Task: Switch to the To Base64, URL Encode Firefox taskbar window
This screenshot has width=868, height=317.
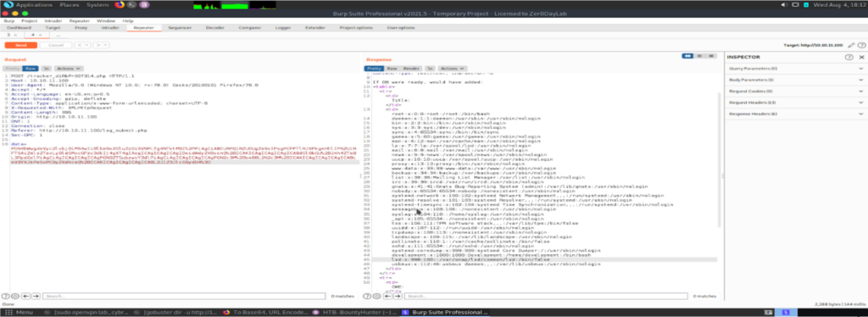Action: [x=265, y=312]
